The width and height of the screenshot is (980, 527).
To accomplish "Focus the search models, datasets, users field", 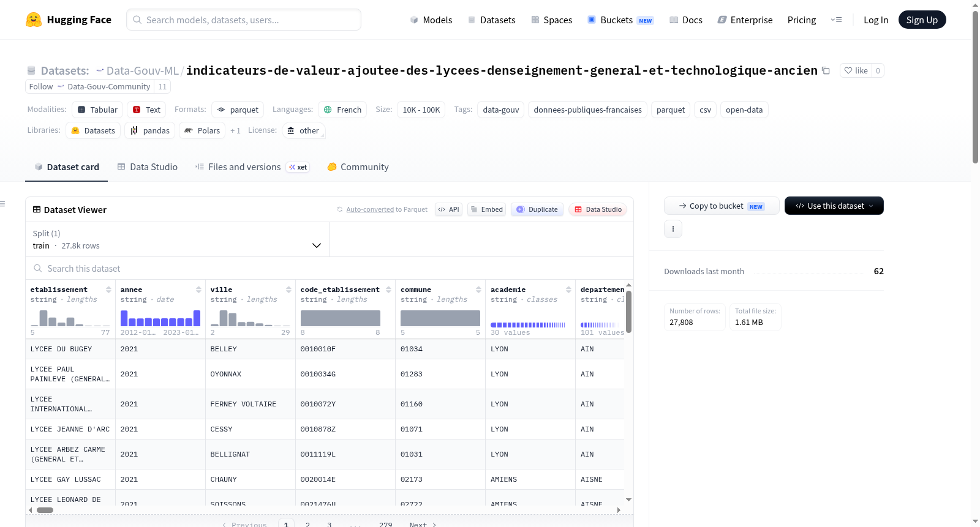I will (244, 20).
